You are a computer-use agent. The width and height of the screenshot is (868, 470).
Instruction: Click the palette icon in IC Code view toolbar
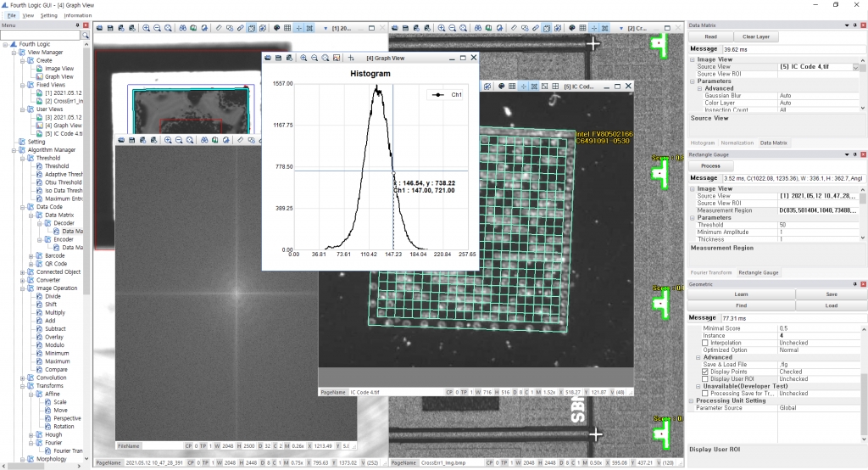[x=502, y=87]
